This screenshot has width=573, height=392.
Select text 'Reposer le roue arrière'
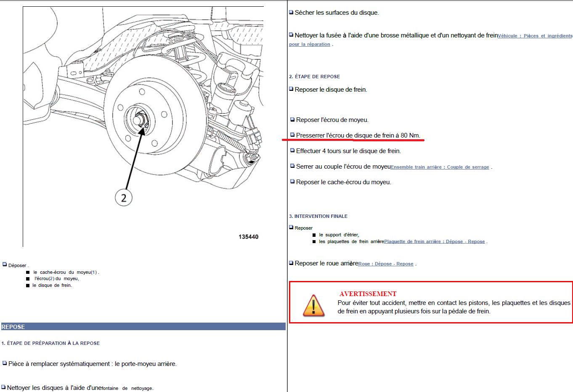[x=326, y=263]
